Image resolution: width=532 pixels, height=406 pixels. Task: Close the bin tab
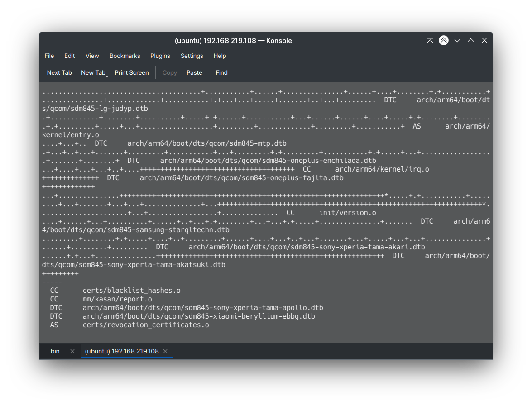tap(72, 351)
